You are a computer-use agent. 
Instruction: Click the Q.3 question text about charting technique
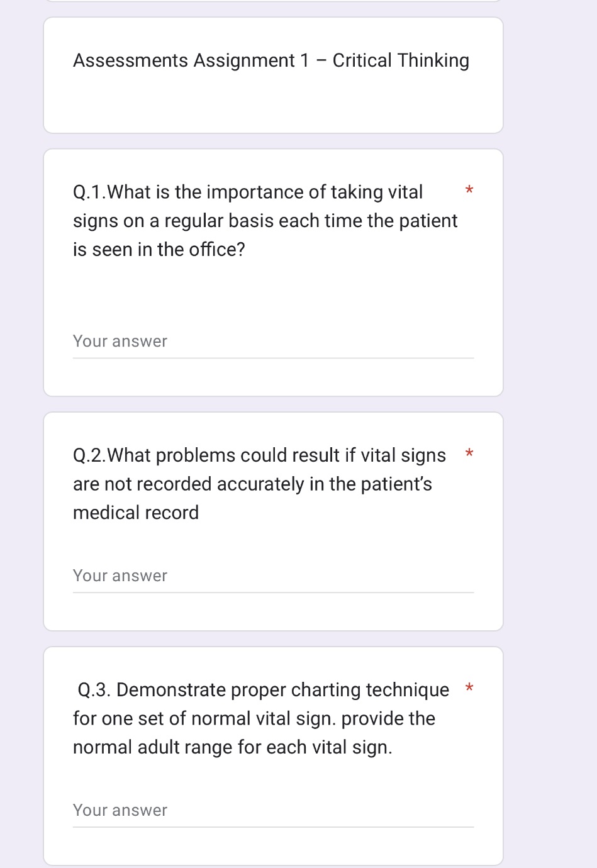(x=260, y=718)
